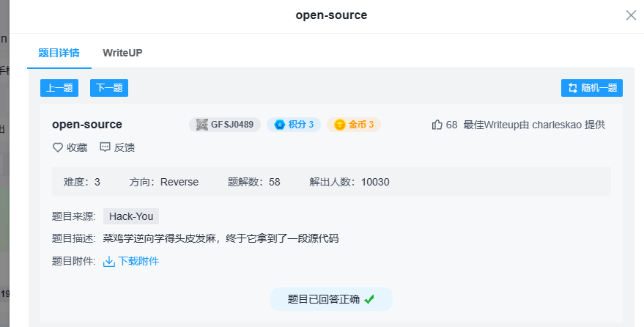This screenshot has width=644, height=327.
Task: Load a random challenge with 随机一题
Action: coord(591,88)
